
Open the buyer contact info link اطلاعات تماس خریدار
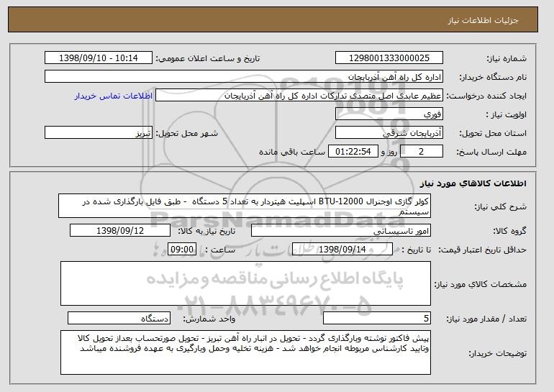[114, 96]
